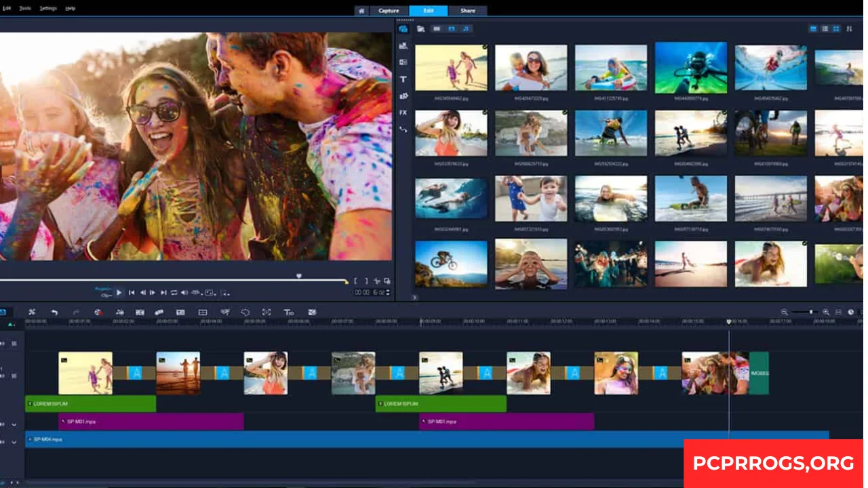The image size is (868, 488).
Task: Jump to the start of the project
Action: tap(132, 293)
